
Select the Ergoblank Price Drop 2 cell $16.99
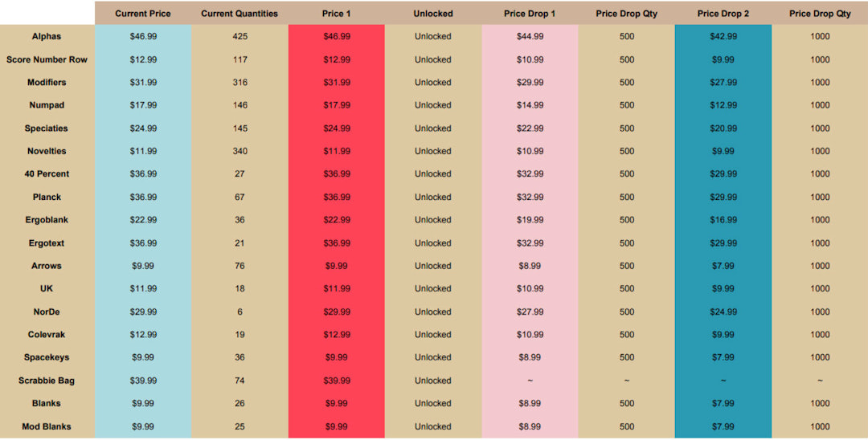tap(723, 220)
